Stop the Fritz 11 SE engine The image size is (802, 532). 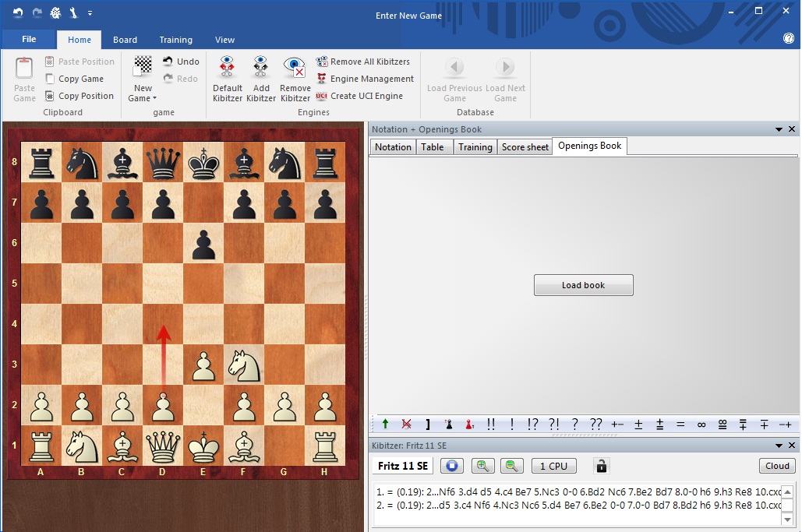[x=452, y=466]
